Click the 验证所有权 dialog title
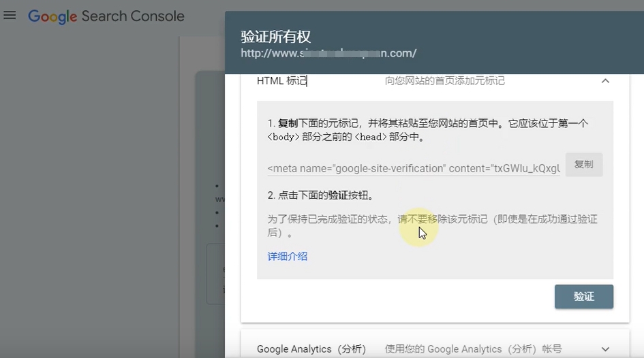Image resolution: width=644 pixels, height=358 pixels. (275, 37)
